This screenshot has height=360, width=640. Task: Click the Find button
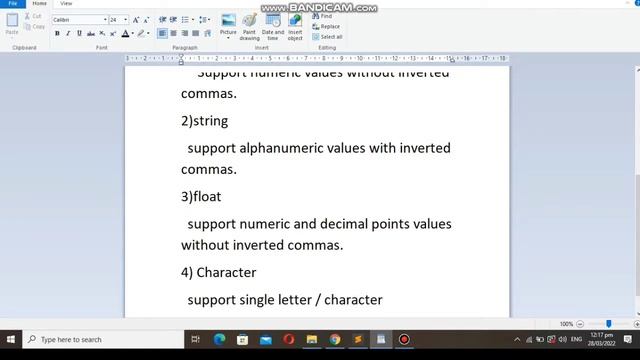322,16
